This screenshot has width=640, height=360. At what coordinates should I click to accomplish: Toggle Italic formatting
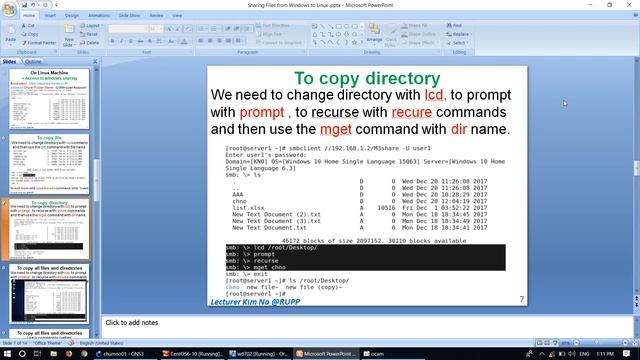coord(122,41)
